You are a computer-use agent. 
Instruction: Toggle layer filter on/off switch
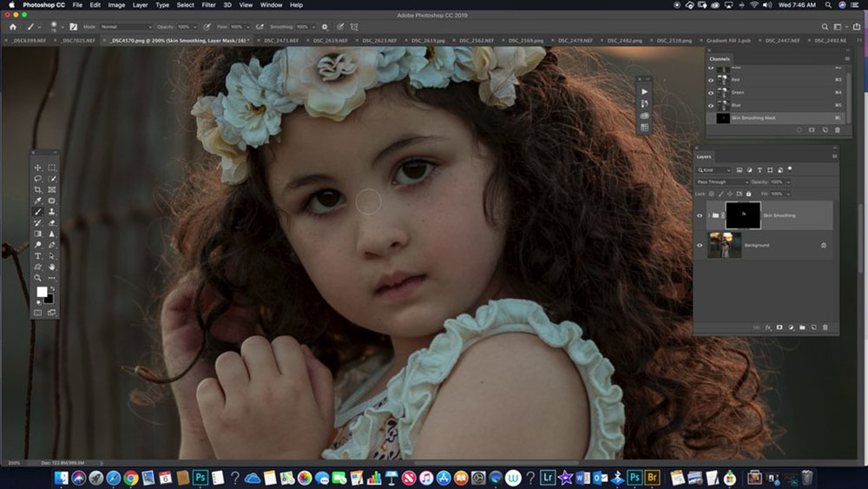pos(790,169)
